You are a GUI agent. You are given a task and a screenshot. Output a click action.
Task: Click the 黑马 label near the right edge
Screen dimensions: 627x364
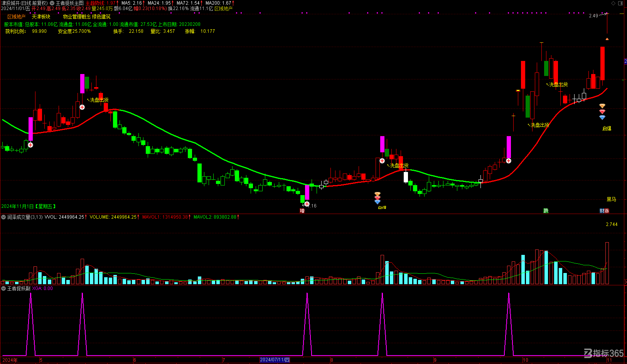612,199
